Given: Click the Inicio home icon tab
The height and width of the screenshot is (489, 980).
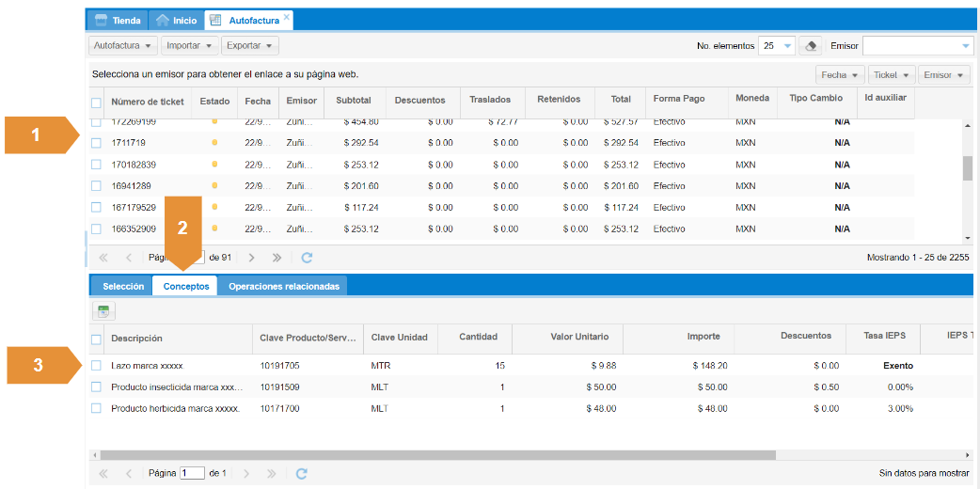Looking at the screenshot, I should tap(176, 20).
